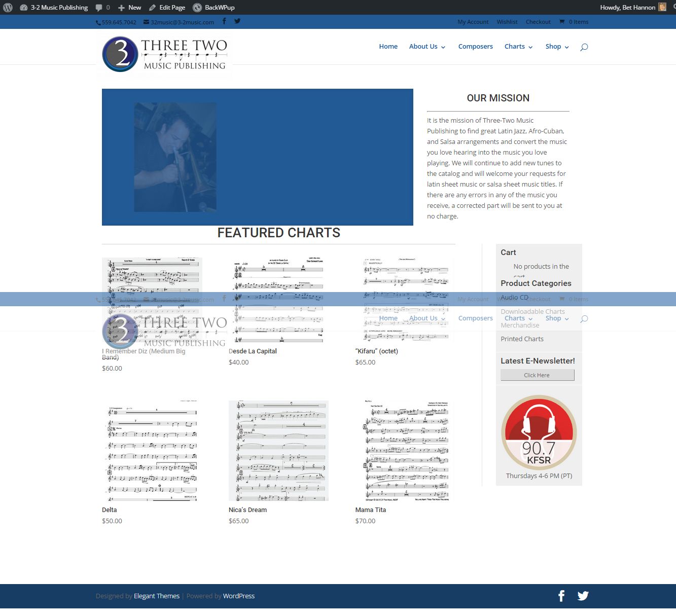Open the Delta sheet music thumbnail
676x616 pixels.
click(x=152, y=451)
